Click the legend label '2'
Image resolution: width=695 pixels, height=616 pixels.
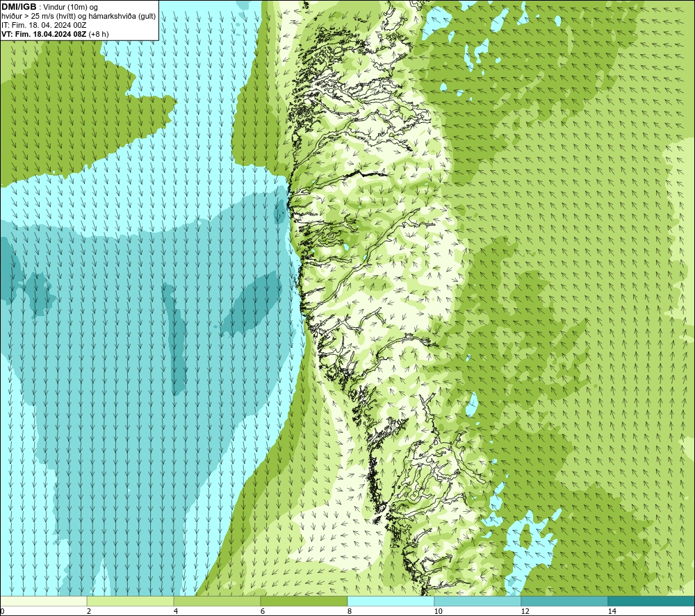pos(89,611)
